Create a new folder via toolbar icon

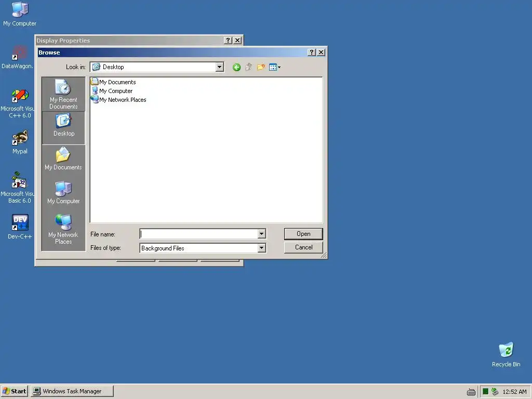[x=261, y=67]
